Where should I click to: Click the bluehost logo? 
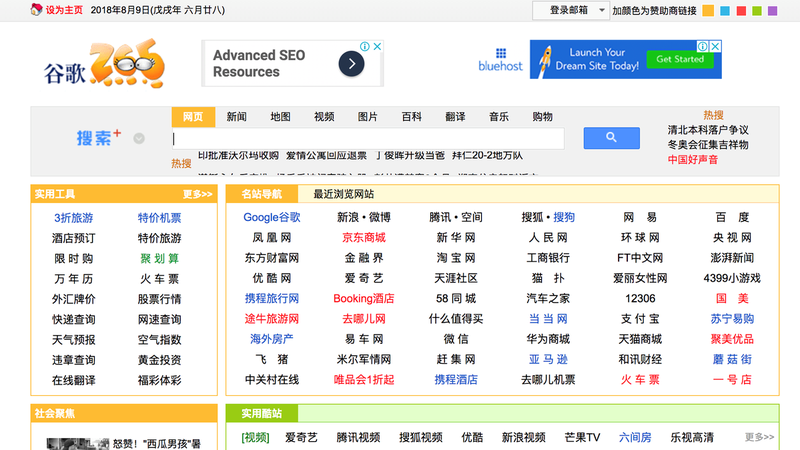tap(500, 59)
